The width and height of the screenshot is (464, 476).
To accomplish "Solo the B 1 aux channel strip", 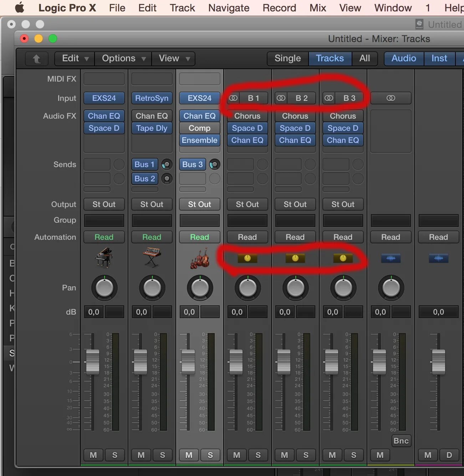I will (258, 455).
